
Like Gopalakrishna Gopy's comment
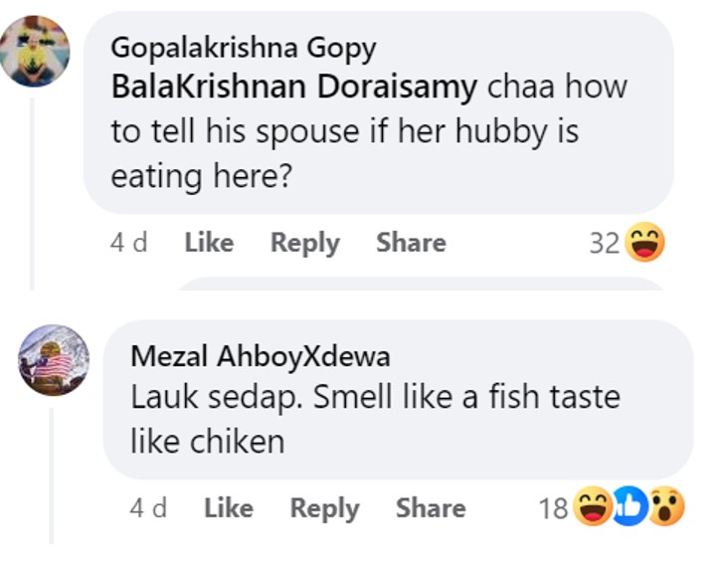pyautogui.click(x=209, y=243)
